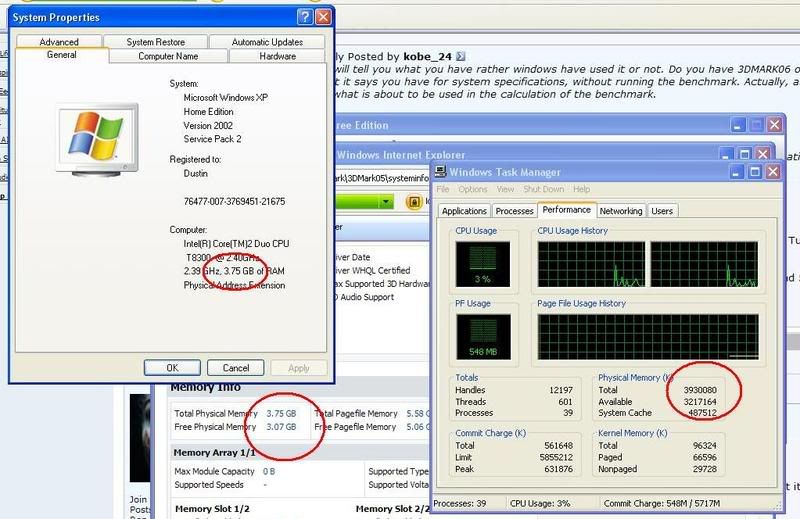Click Commit Charge Peak value 631876
The image size is (800, 519).
559,469
